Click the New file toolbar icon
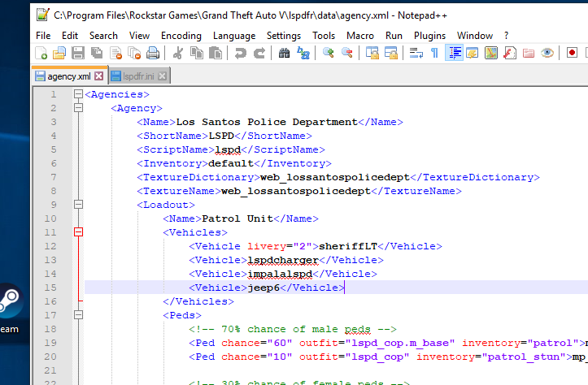The image size is (588, 385). (x=41, y=53)
